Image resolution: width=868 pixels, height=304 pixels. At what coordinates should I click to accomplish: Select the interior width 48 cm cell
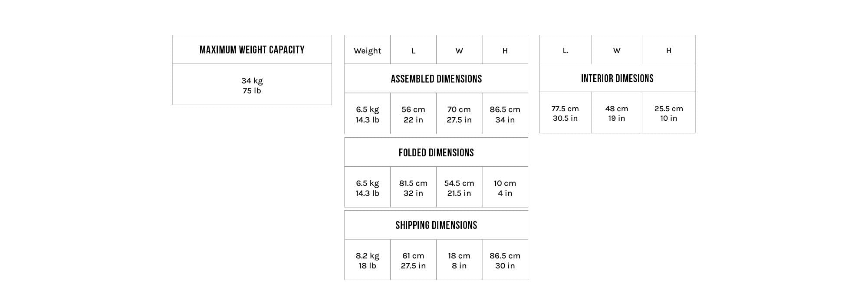[617, 113]
